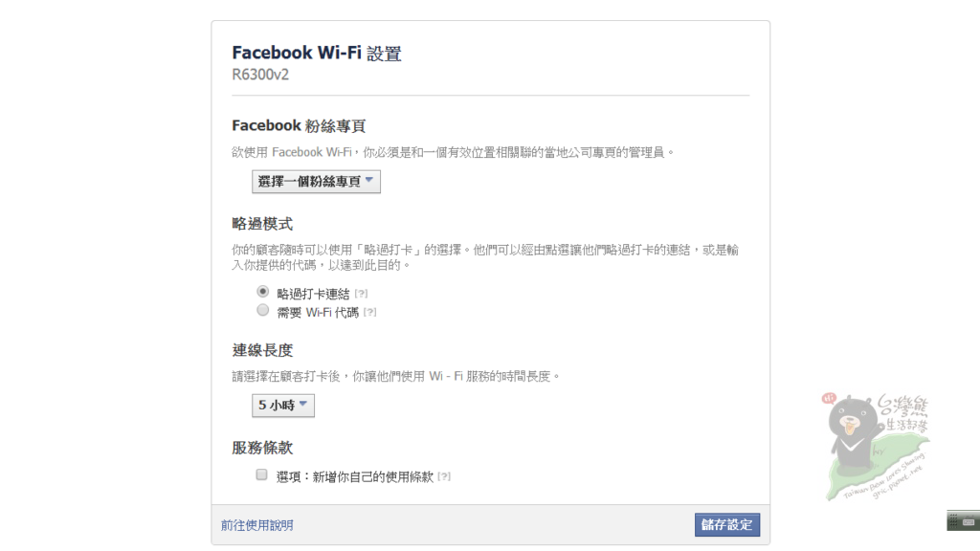Click the dotted grip handle of keyboard widget
The width and height of the screenshot is (980, 551).
953,520
